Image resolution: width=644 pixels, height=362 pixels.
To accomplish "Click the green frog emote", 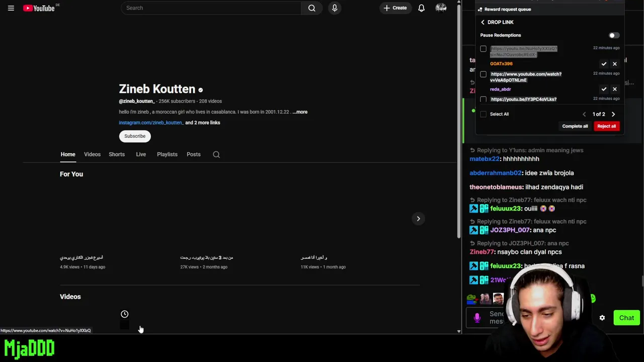I will 471,299.
